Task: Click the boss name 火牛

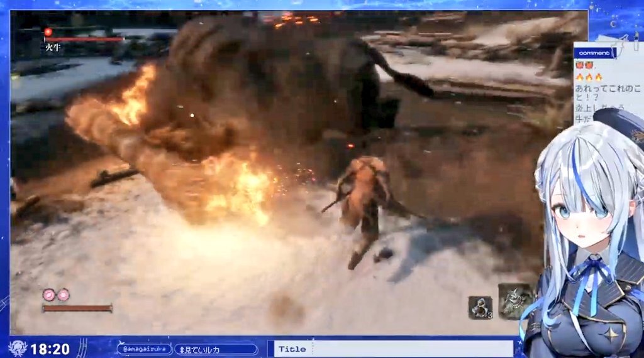Action: [x=53, y=47]
